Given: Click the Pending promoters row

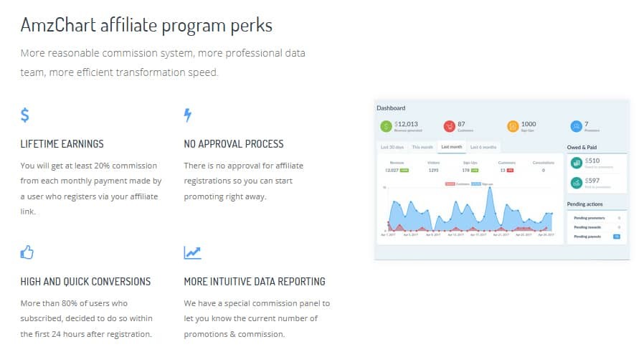Looking at the screenshot, I should [597, 218].
